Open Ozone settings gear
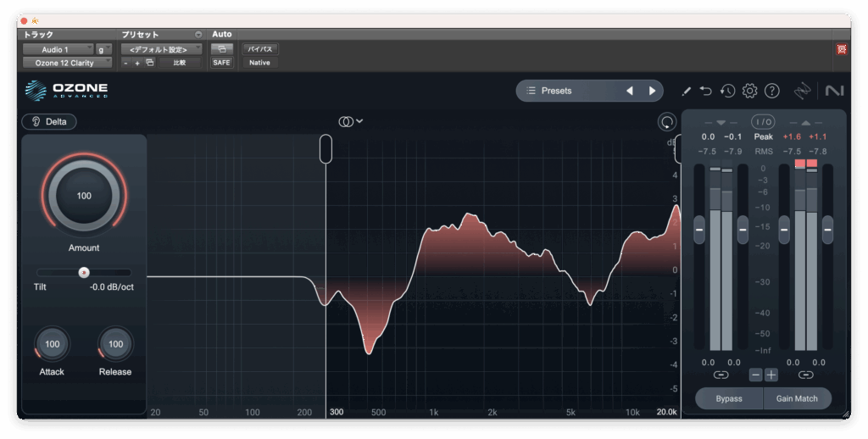This screenshot has width=868, height=439. point(749,91)
